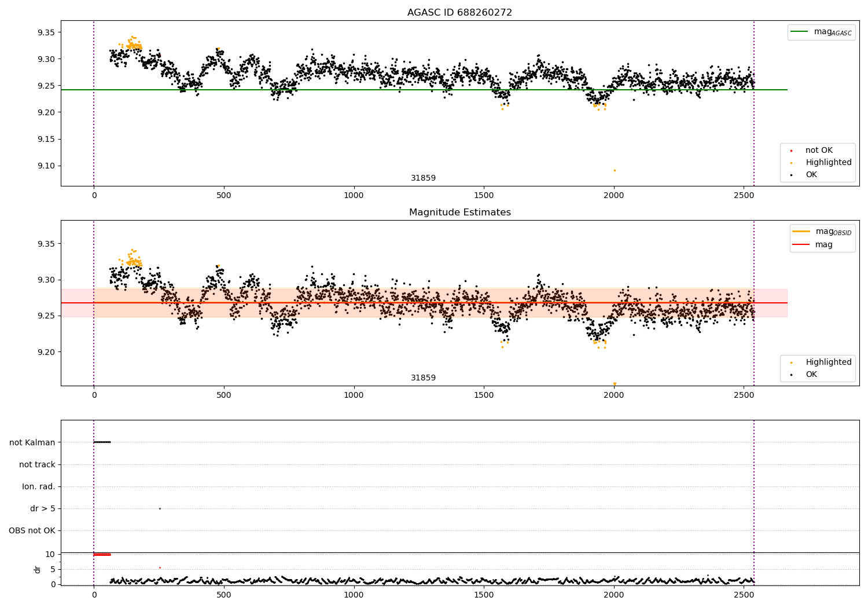Click the "Ion. rad." axis label
The height and width of the screenshot is (608, 868).
(x=39, y=487)
